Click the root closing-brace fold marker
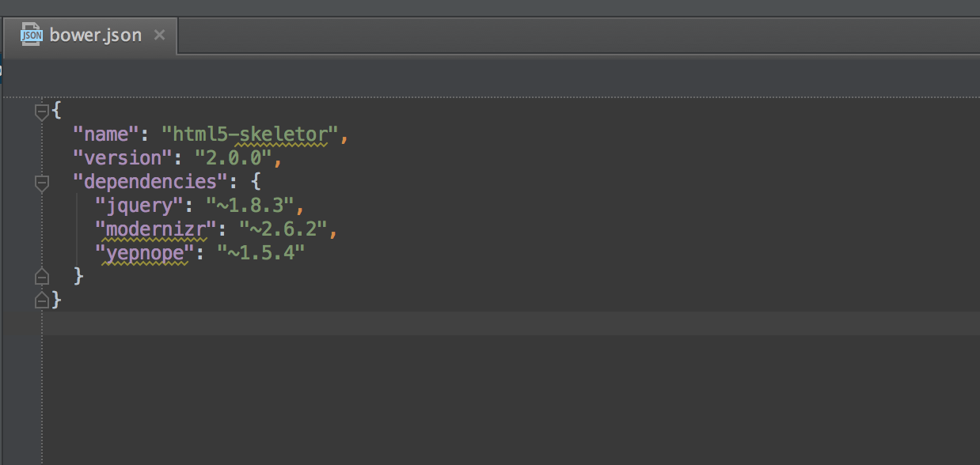This screenshot has width=980, height=465. (42, 301)
